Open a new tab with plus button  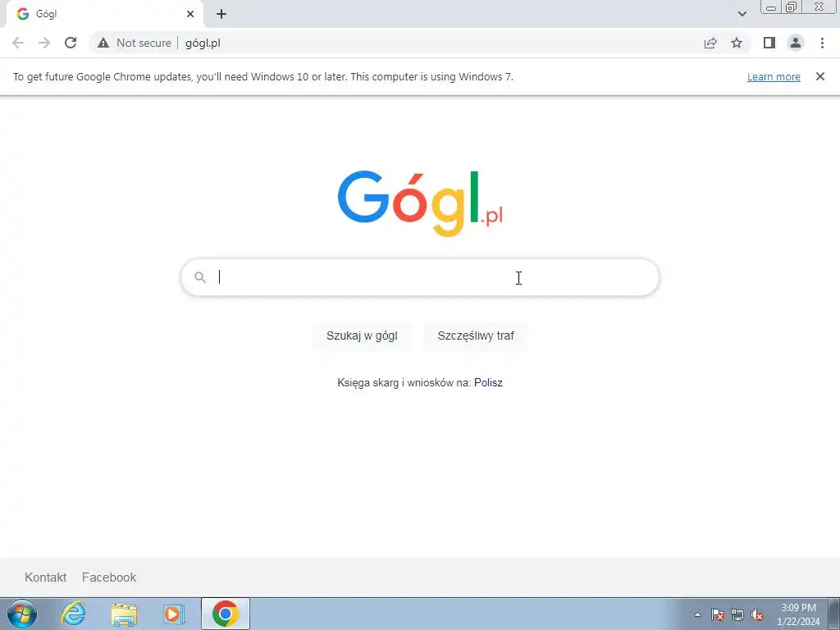[x=221, y=14]
